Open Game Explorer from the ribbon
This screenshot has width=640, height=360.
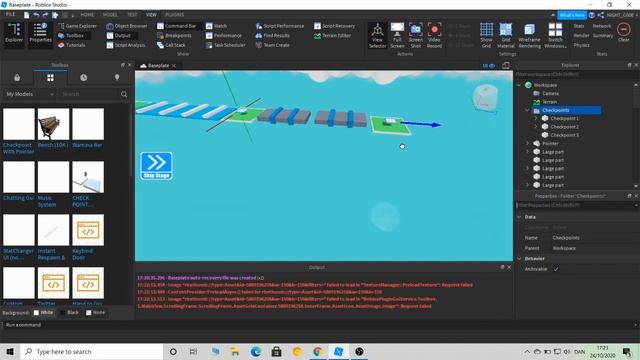click(x=77, y=26)
